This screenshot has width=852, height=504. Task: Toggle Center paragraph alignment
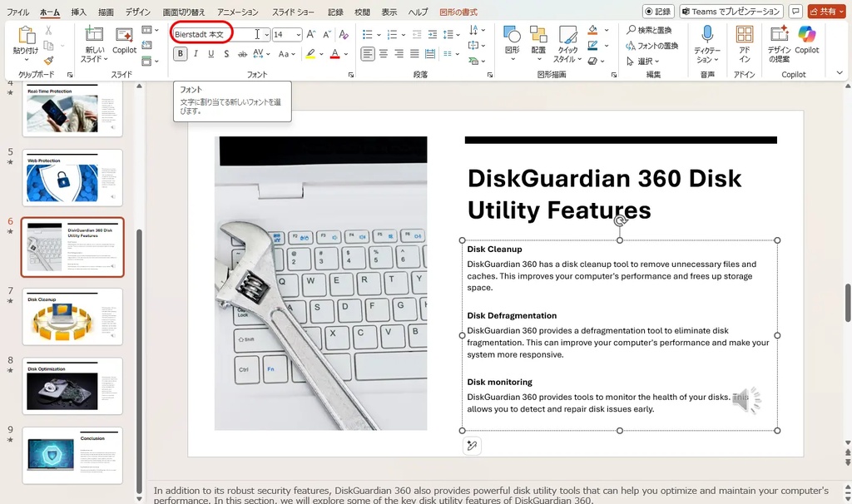click(384, 54)
